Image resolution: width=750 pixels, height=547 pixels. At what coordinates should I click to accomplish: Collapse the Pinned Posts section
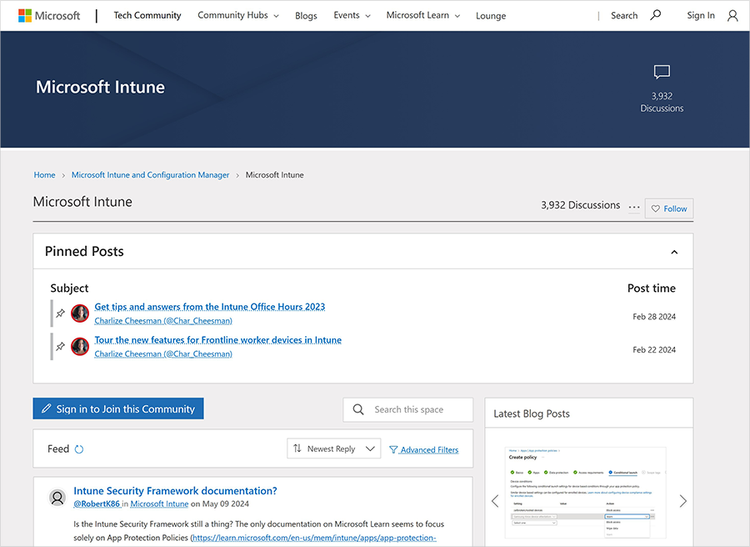[674, 252]
